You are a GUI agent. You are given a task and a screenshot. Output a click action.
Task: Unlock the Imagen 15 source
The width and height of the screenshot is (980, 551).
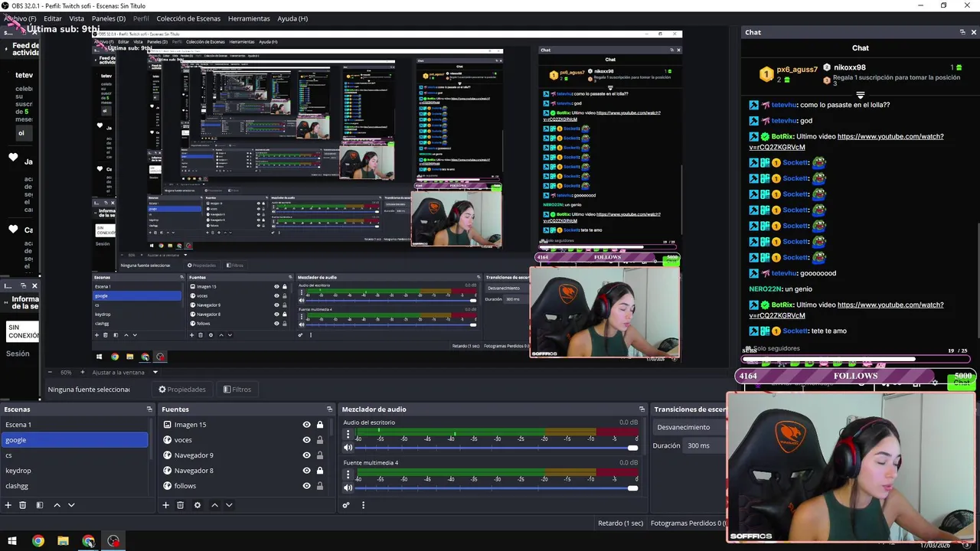click(319, 425)
